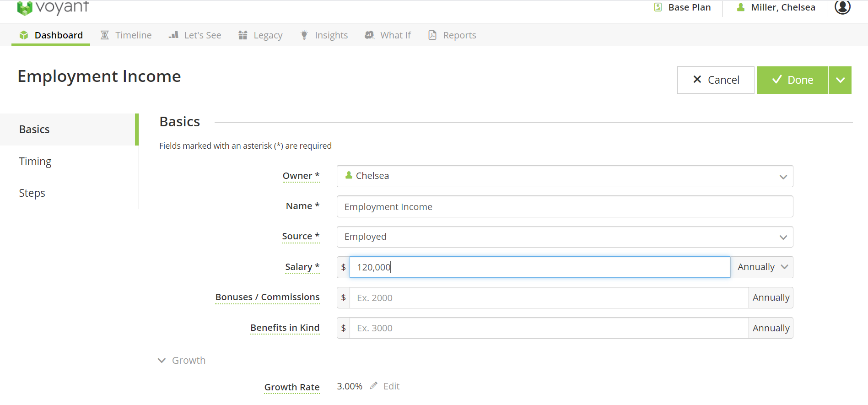Click the Miller, Chelsea client name
The width and height of the screenshot is (868, 405).
click(x=783, y=7)
